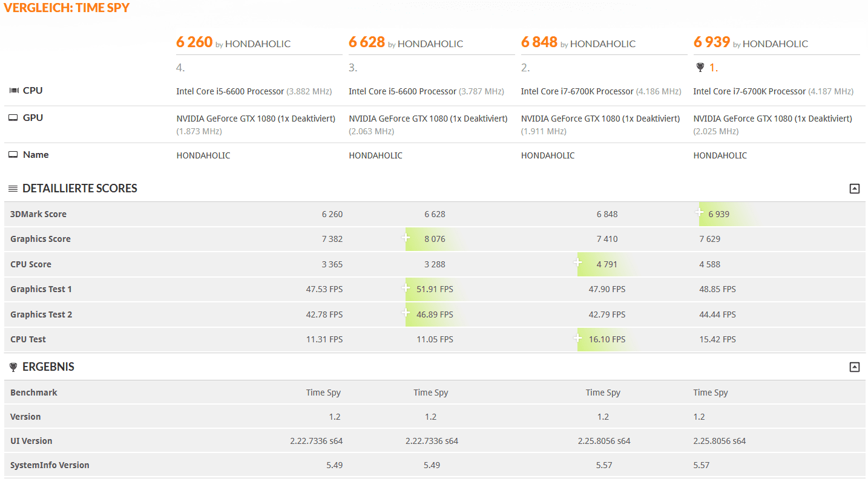Select Intel Core i5-6600 Processor (3.787 MHz)
Image resolution: width=868 pixels, height=479 pixels.
pyautogui.click(x=426, y=91)
